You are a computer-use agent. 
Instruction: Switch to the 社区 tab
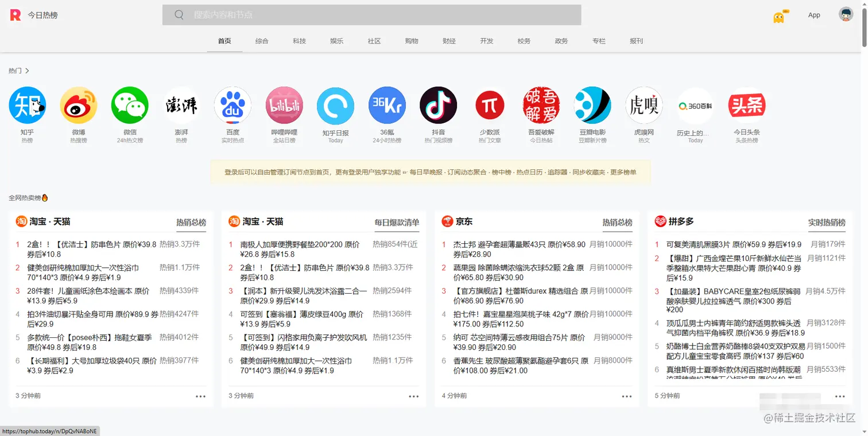[374, 41]
